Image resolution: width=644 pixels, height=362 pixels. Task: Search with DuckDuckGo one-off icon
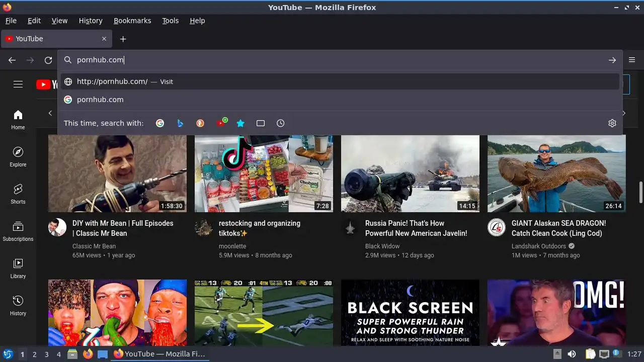200,123
